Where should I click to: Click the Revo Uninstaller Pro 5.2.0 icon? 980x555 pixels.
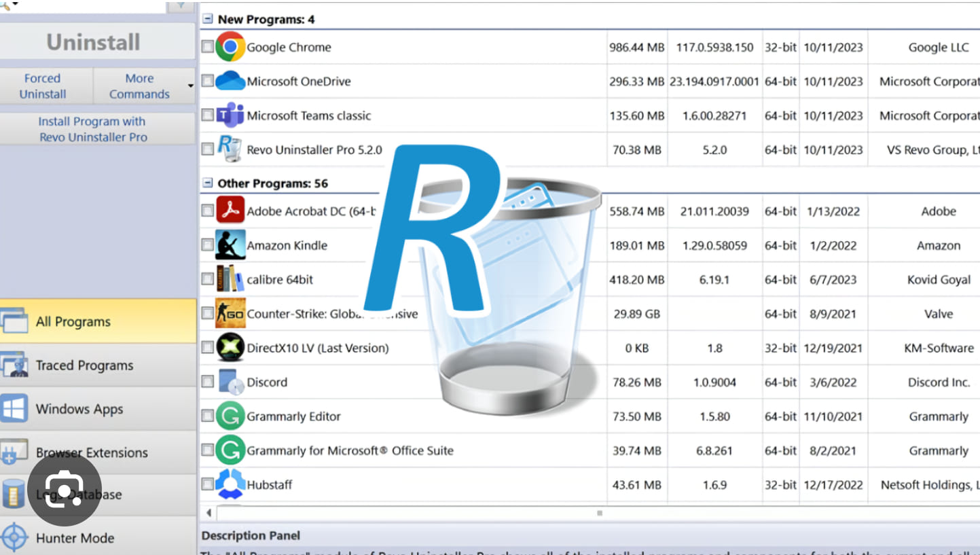pyautogui.click(x=230, y=149)
